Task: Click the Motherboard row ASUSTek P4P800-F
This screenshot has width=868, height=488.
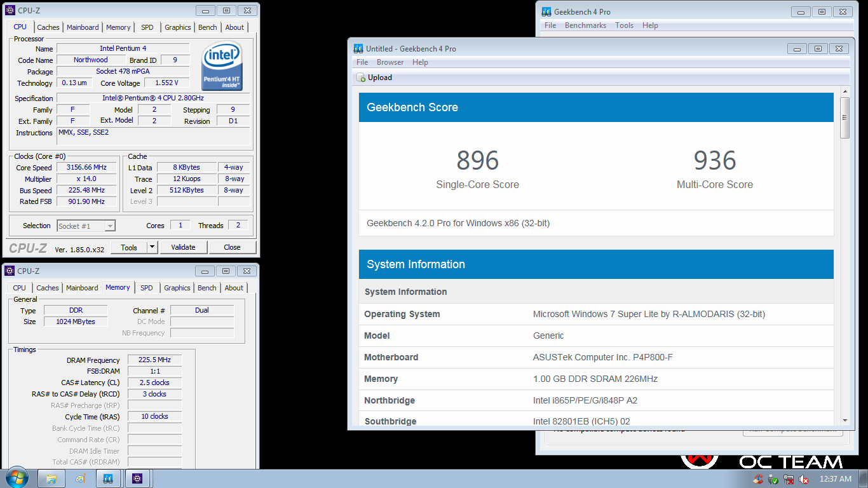Action: 596,357
